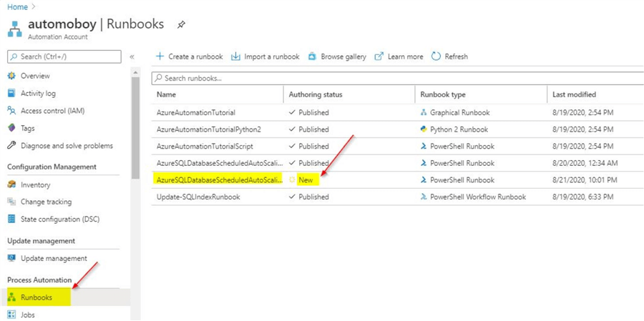Sort by Last modified column header

pos(574,94)
